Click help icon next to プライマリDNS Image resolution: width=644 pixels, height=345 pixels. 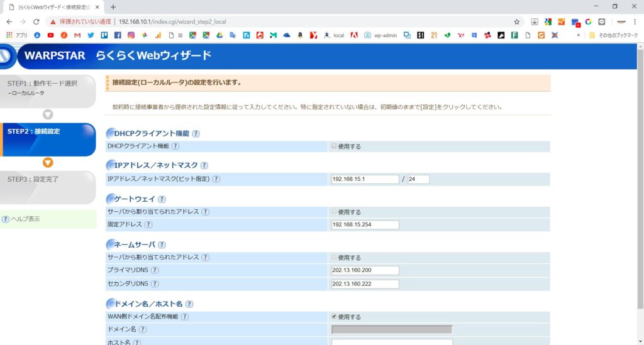[155, 270]
